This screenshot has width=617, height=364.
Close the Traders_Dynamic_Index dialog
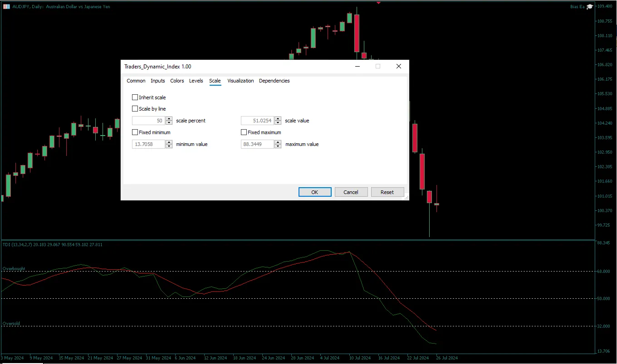[x=398, y=66]
